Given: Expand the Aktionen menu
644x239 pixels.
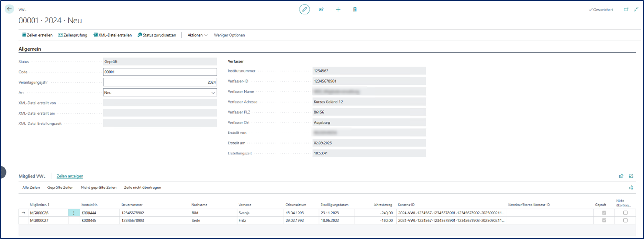Looking at the screenshot, I should coord(197,35).
